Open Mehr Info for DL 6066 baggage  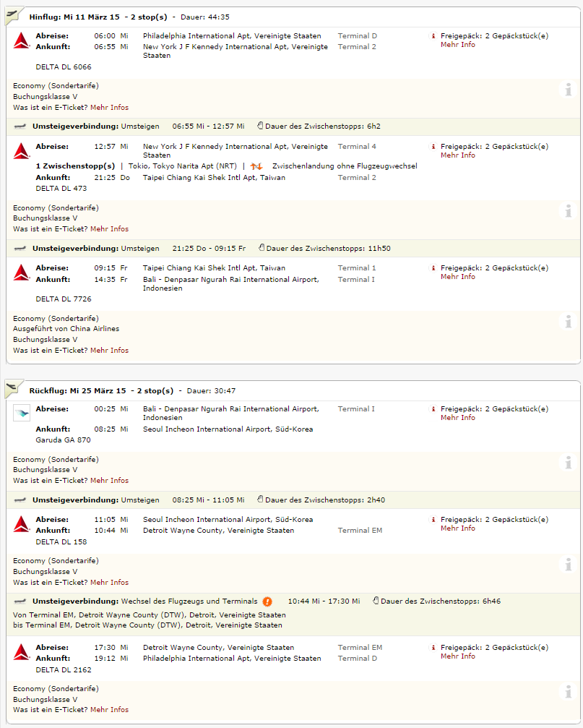point(458,45)
